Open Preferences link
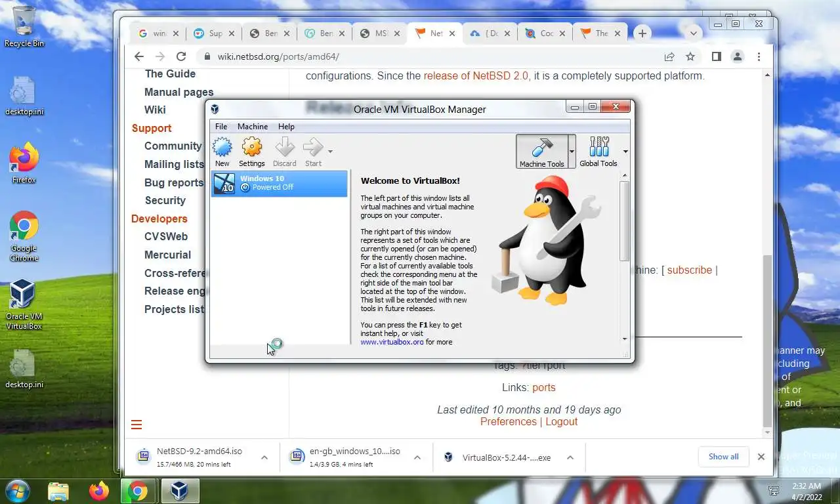Viewport: 840px width, 504px height. (x=508, y=421)
